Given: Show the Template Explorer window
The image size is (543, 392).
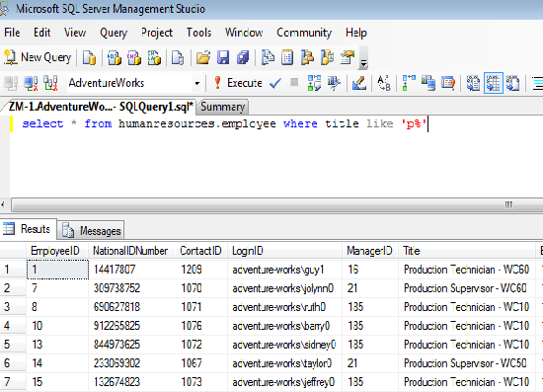Looking at the screenshot, I should tap(327, 57).
